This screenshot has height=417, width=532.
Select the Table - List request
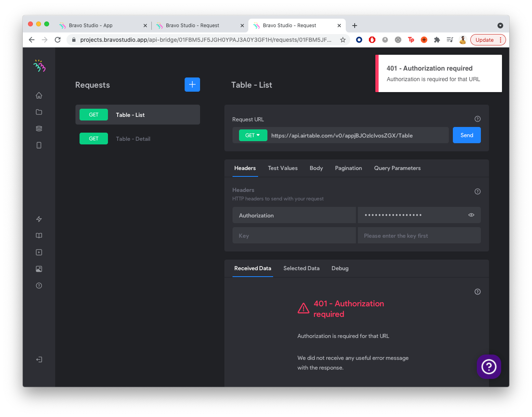pyautogui.click(x=138, y=115)
